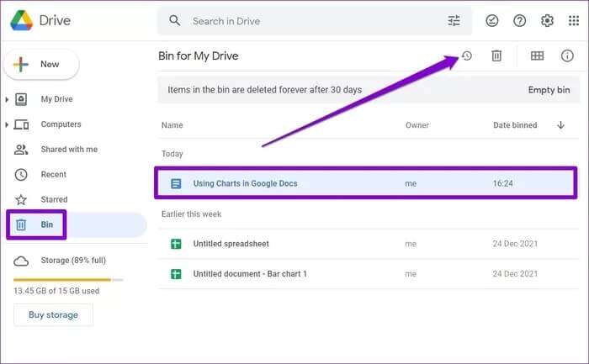The height and width of the screenshot is (364, 589).
Task: Click the Restore from bin icon
Action: click(x=466, y=56)
